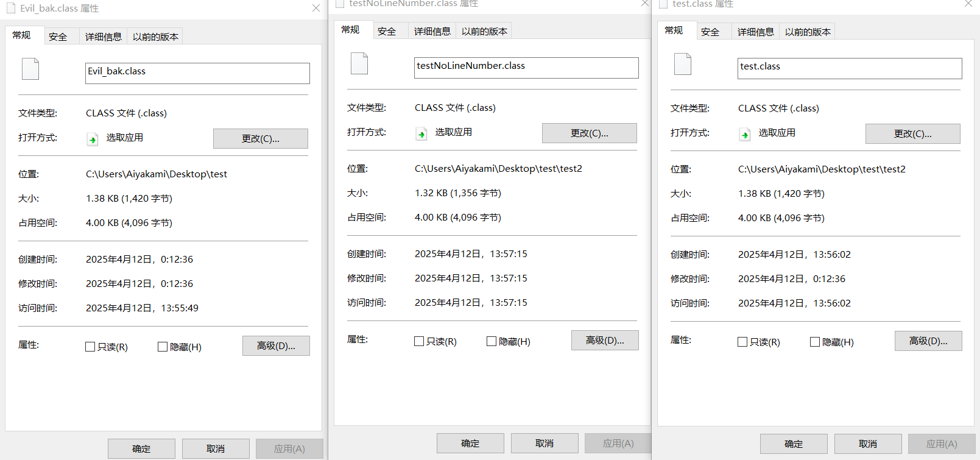Click modified time 0:12:36 in test.class window
This screenshot has width=980, height=460.
pos(792,279)
